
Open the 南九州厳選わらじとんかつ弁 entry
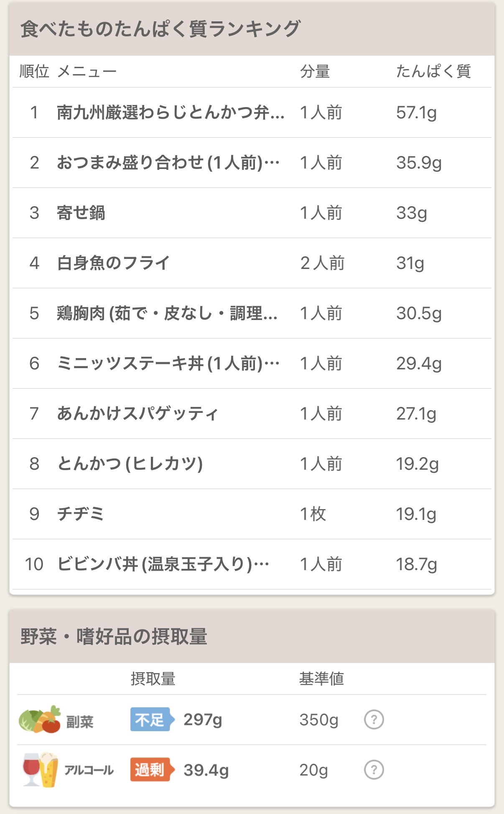point(171,113)
